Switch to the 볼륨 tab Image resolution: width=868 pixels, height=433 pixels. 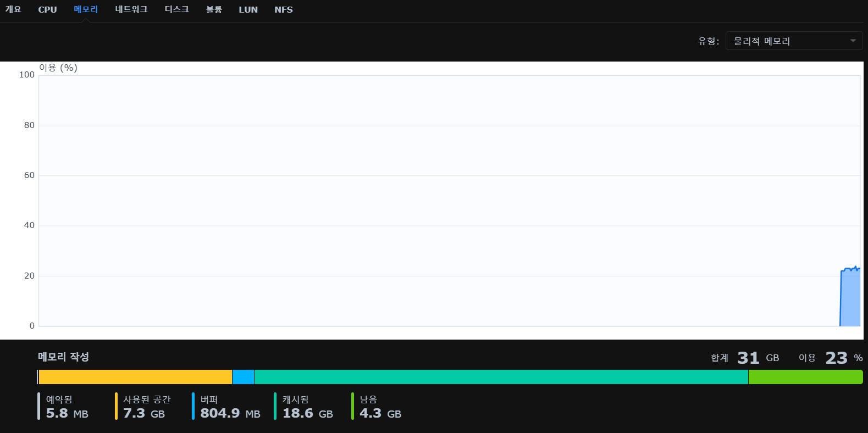[x=214, y=10]
